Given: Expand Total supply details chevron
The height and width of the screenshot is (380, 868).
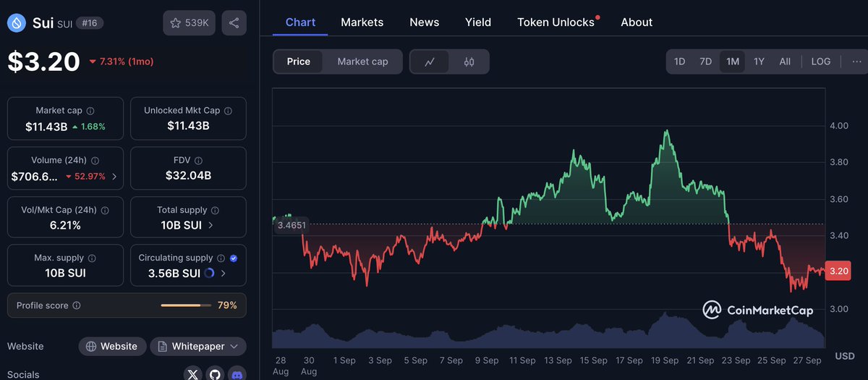Looking at the screenshot, I should (210, 225).
